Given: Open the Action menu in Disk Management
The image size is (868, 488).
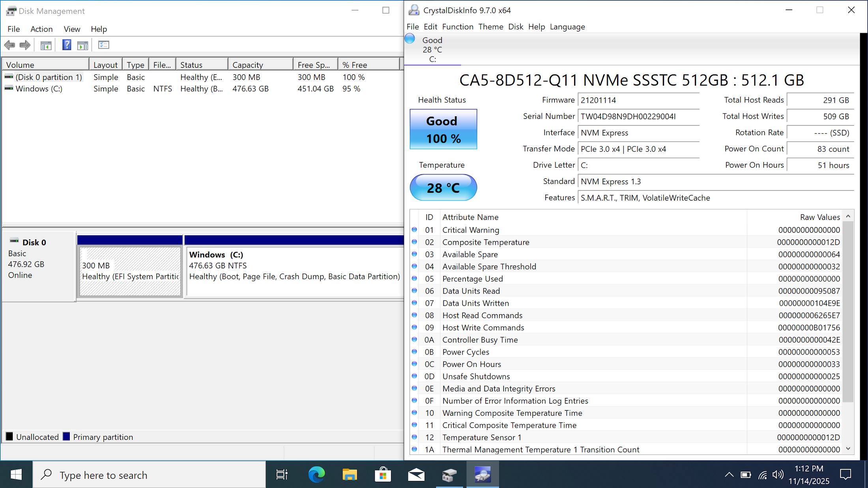Looking at the screenshot, I should click(x=41, y=29).
